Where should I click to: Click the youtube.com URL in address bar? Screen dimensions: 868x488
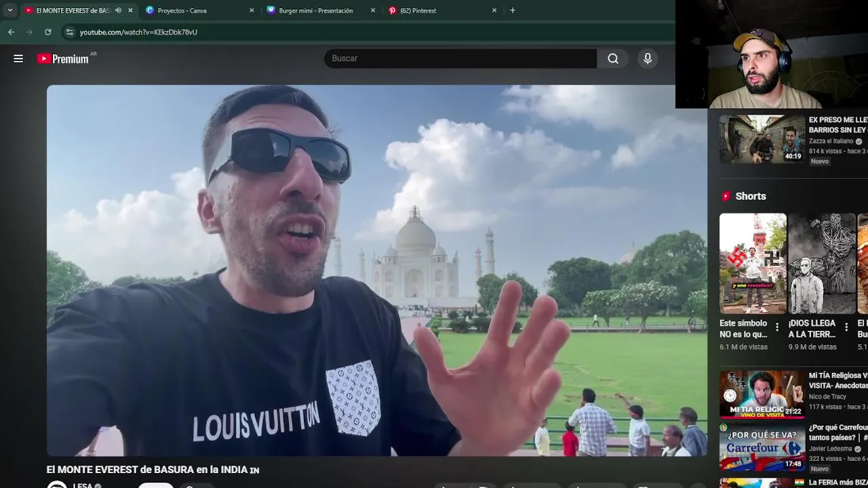pyautogui.click(x=138, y=32)
